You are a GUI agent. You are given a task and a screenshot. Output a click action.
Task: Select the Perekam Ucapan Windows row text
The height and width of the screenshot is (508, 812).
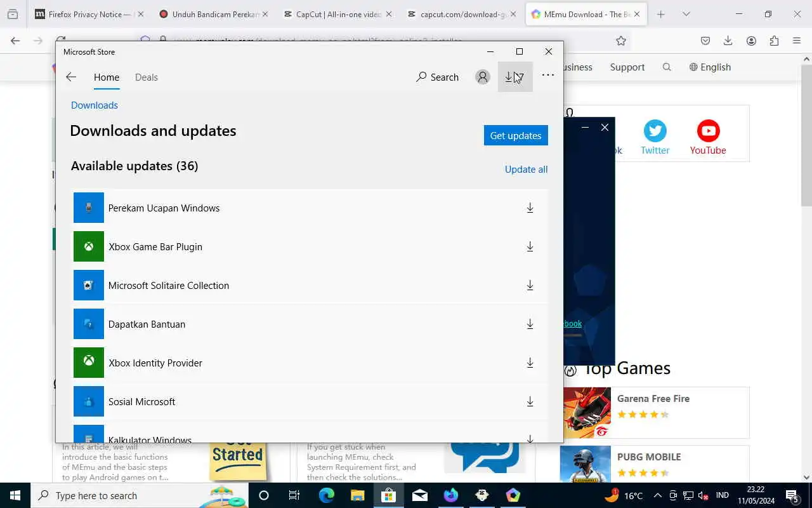(164, 208)
